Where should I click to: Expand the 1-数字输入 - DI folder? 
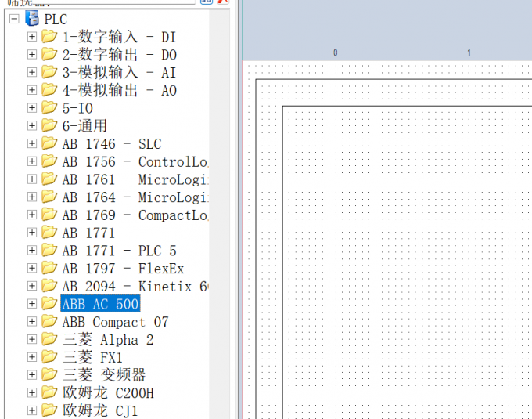click(32, 36)
